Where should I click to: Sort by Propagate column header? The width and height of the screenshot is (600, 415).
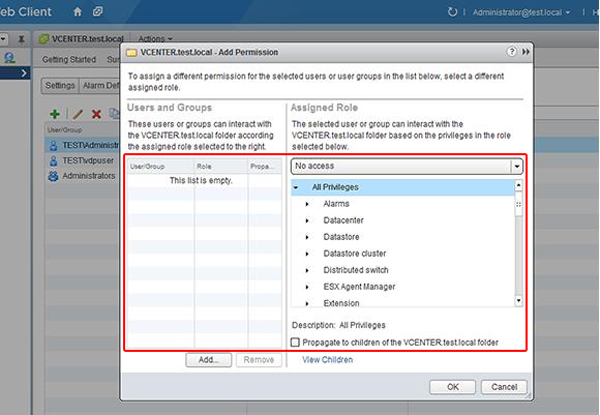265,166
